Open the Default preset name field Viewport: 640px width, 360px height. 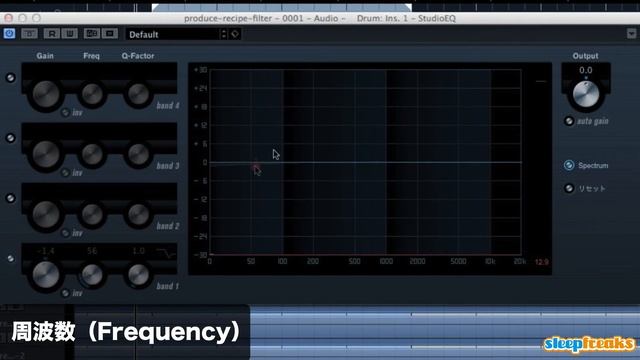(x=172, y=34)
